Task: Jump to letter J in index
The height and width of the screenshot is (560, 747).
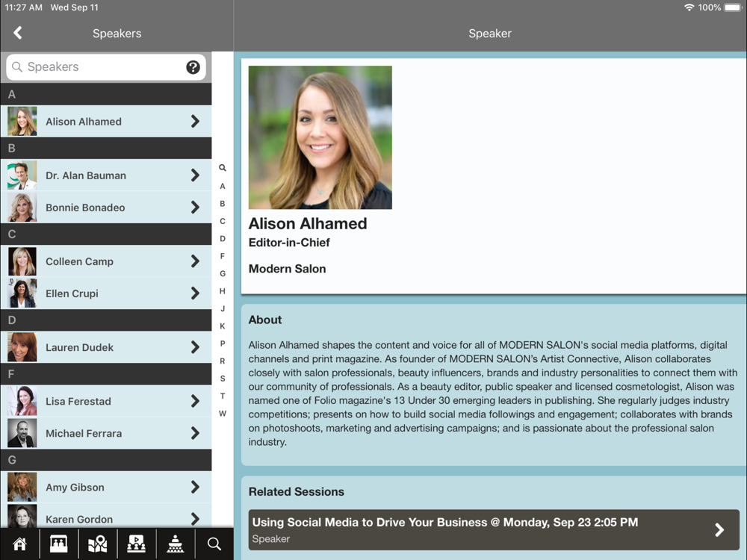Action: (223, 308)
